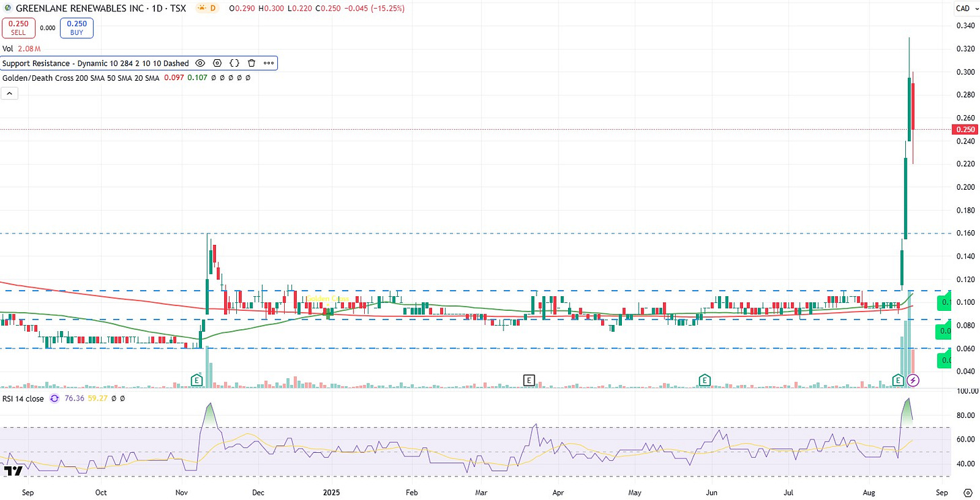Click the CAD currency label
Viewport: 980px width, 500px height.
coord(963,8)
